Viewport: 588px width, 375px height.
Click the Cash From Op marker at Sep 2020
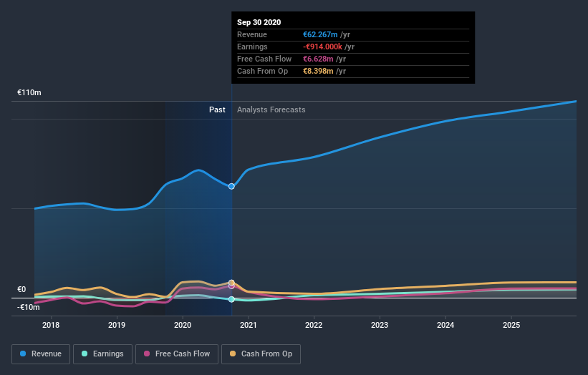[x=231, y=283]
